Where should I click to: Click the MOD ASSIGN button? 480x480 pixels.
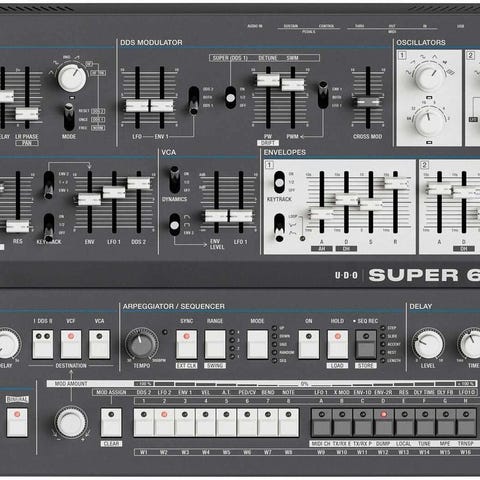[x=111, y=422]
